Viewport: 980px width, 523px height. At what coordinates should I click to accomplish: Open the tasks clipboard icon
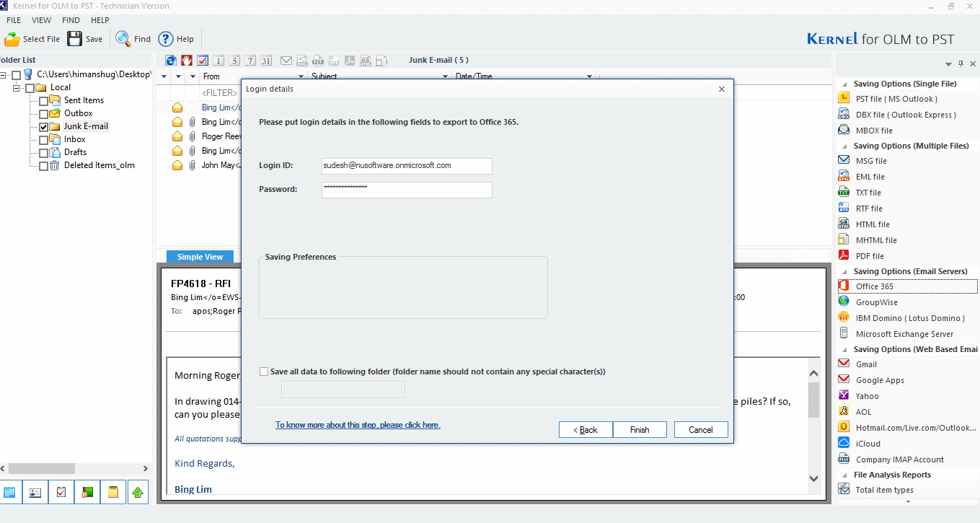click(x=61, y=492)
